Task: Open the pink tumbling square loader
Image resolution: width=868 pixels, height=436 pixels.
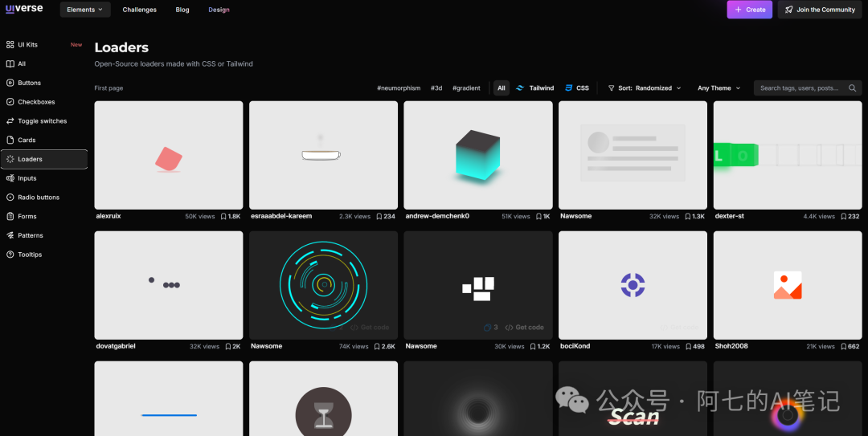Action: 169,155
